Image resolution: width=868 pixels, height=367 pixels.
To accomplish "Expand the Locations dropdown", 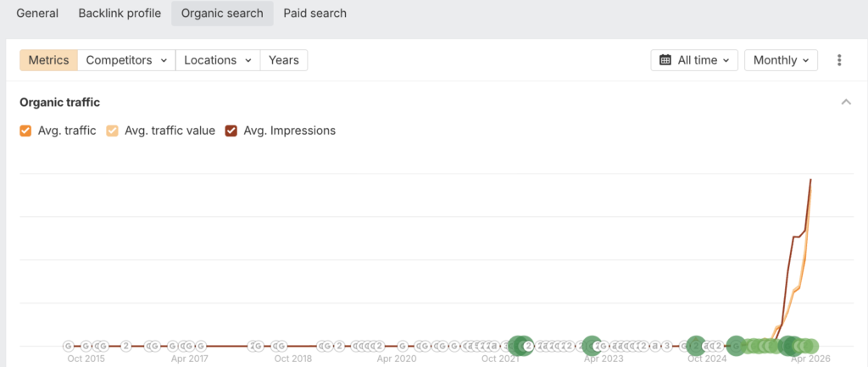I will (x=217, y=60).
